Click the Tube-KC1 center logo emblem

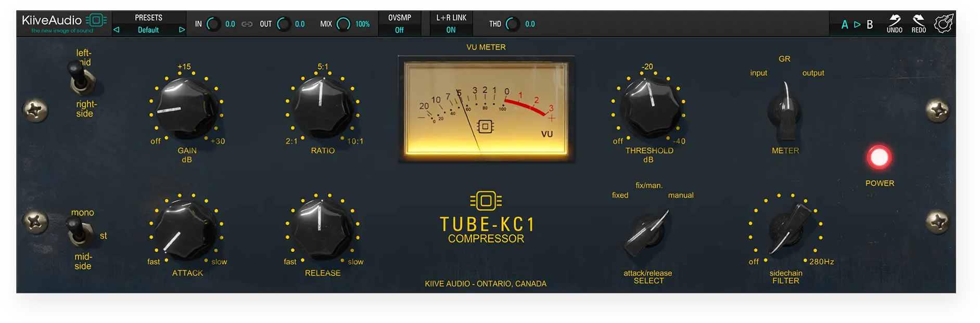point(486,201)
